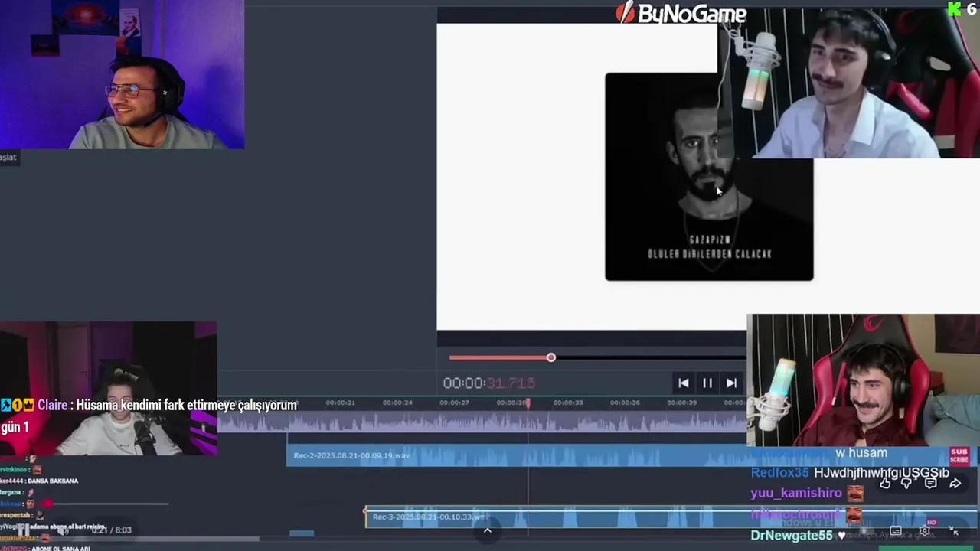Open the comments icon
The image size is (980, 551).
pyautogui.click(x=931, y=483)
